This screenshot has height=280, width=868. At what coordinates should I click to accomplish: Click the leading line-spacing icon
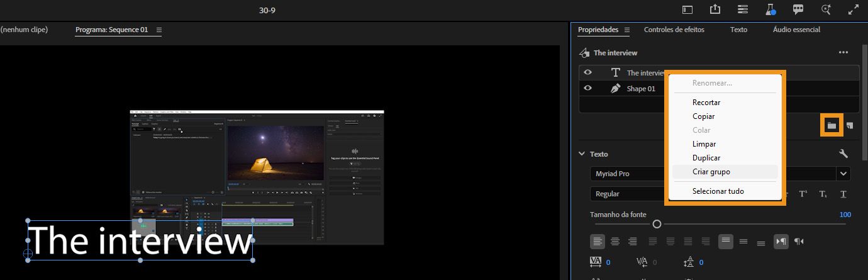coord(689,262)
